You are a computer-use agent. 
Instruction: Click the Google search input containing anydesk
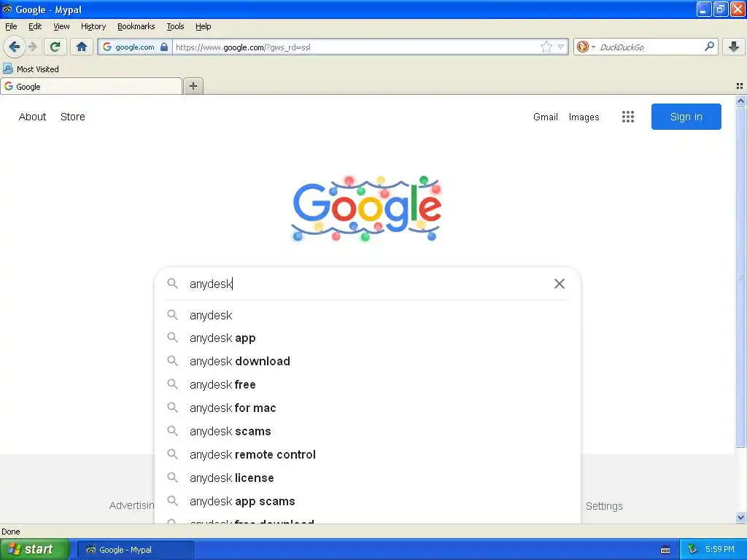367,284
